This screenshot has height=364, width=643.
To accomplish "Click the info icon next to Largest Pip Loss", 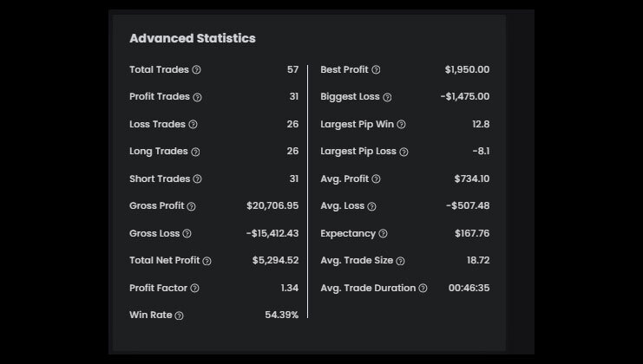I will (x=404, y=152).
